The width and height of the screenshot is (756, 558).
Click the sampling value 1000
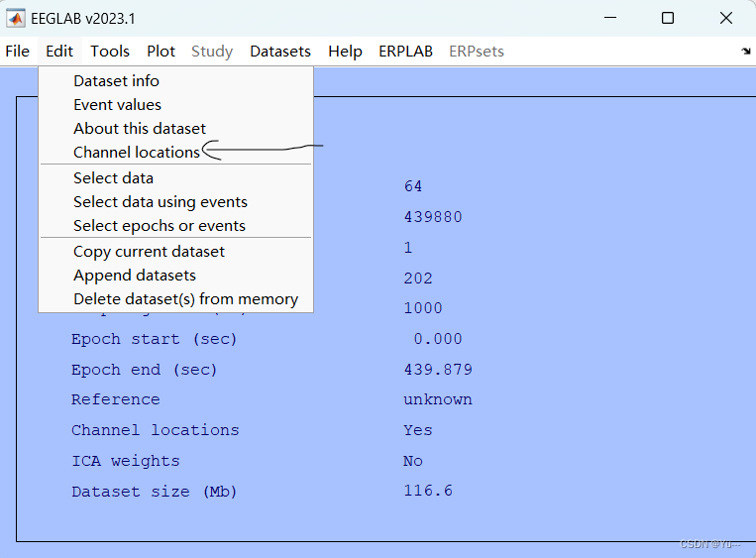(423, 308)
